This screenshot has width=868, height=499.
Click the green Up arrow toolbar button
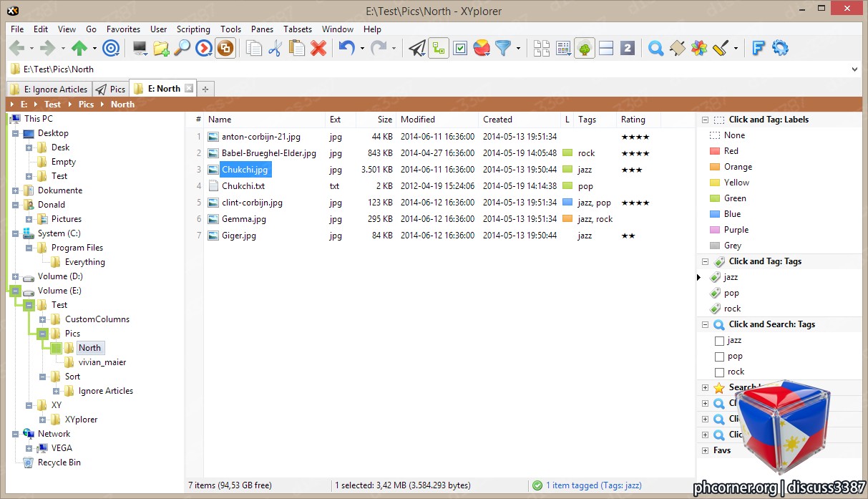point(79,48)
